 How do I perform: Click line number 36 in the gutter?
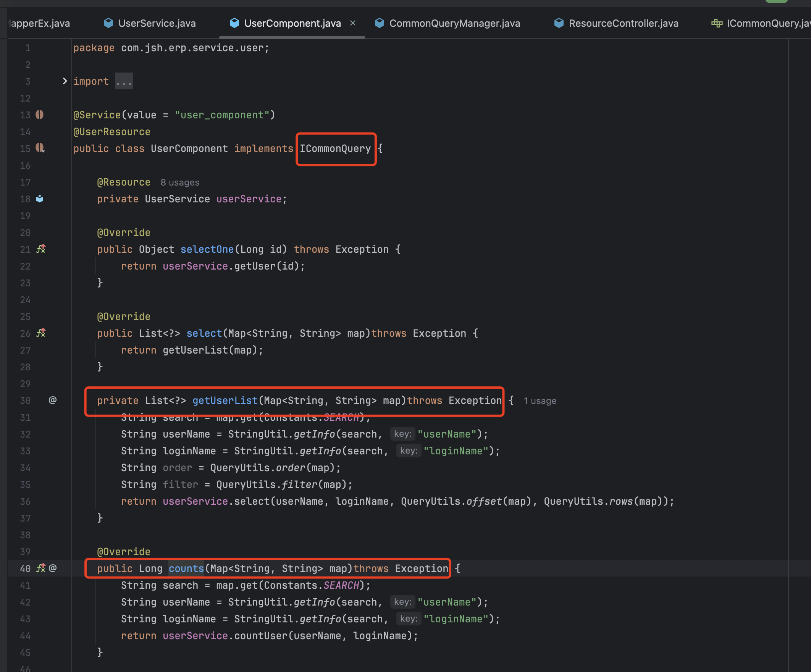coord(26,501)
